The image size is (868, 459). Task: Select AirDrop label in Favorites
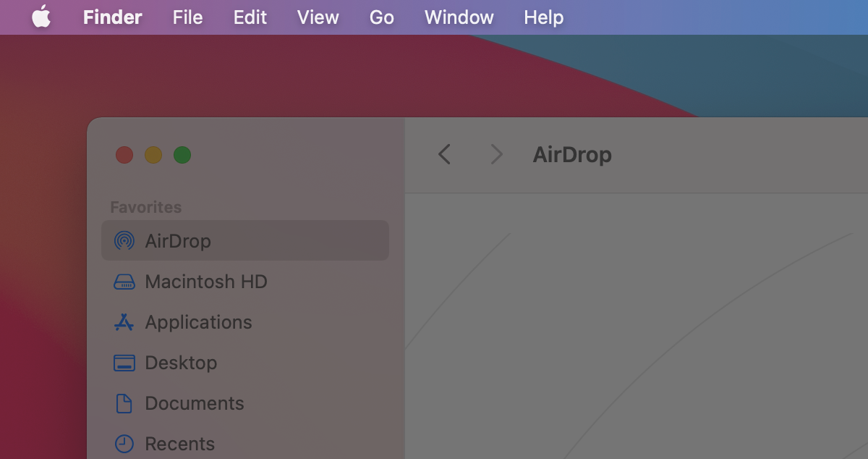178,241
